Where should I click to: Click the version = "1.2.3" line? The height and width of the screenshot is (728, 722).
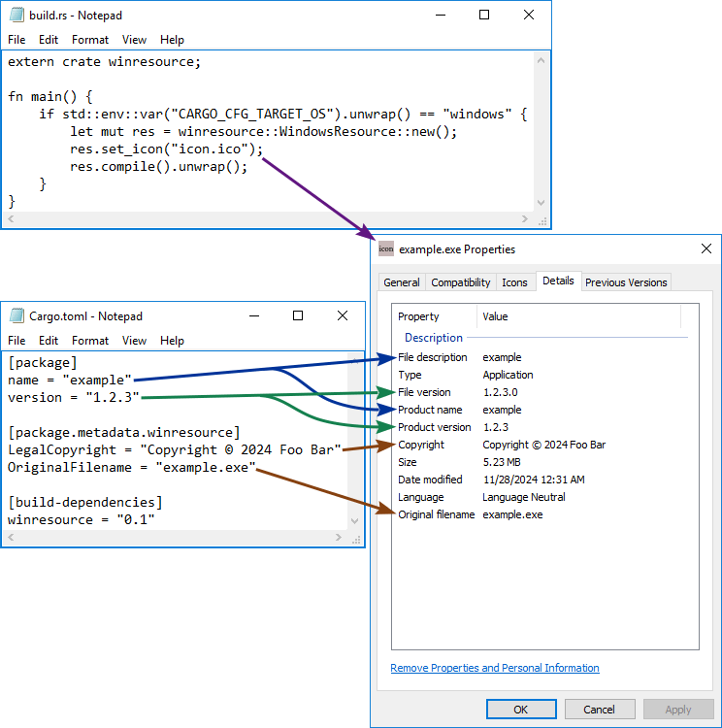coord(74,397)
